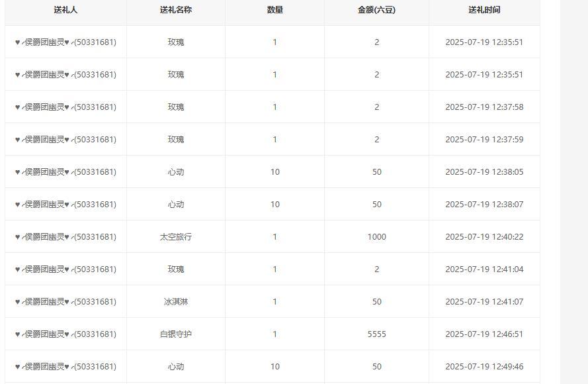Click the 送礼时间 column header
The image size is (588, 384).
pyautogui.click(x=484, y=10)
